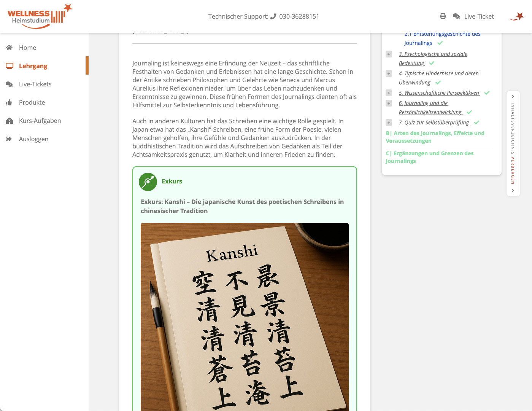Expand chapter 3 Psychologische und soziale Bedeutung

tap(389, 54)
